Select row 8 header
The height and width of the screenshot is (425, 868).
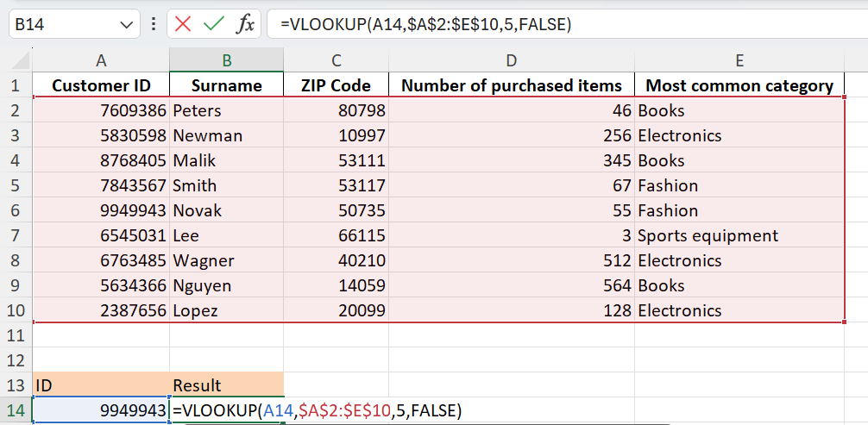[x=16, y=260]
